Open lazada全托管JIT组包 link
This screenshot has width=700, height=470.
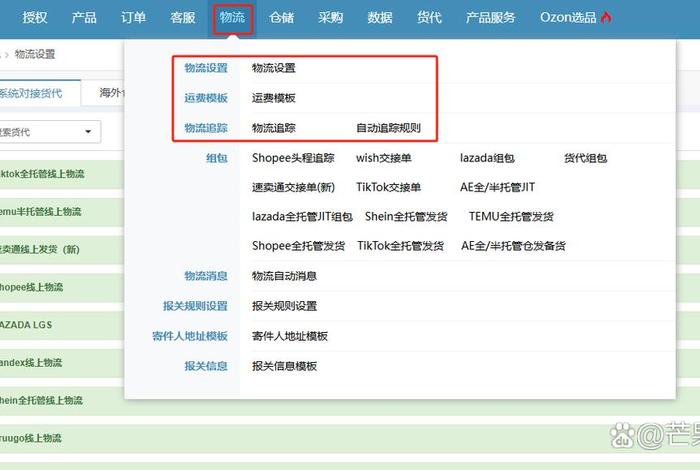pos(302,216)
